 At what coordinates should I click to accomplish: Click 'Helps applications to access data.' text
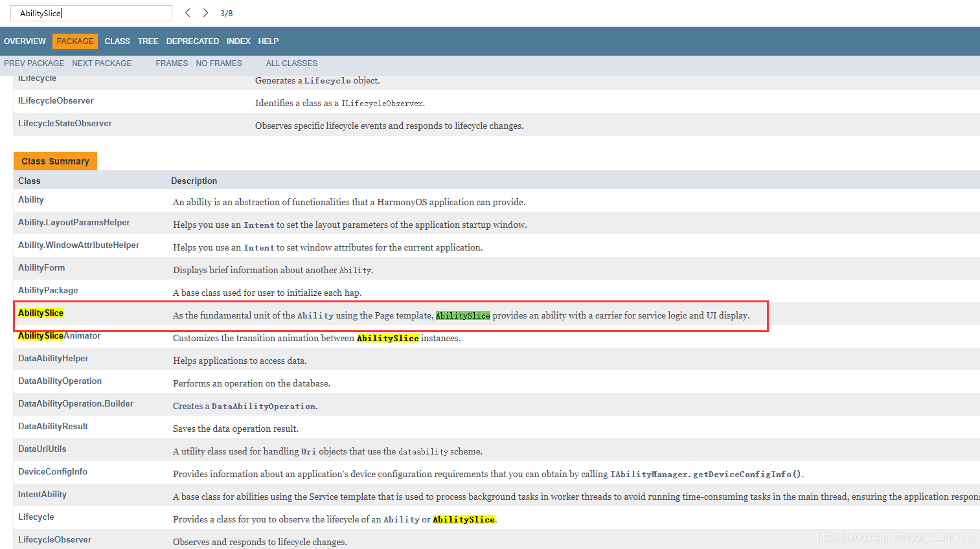coord(240,361)
